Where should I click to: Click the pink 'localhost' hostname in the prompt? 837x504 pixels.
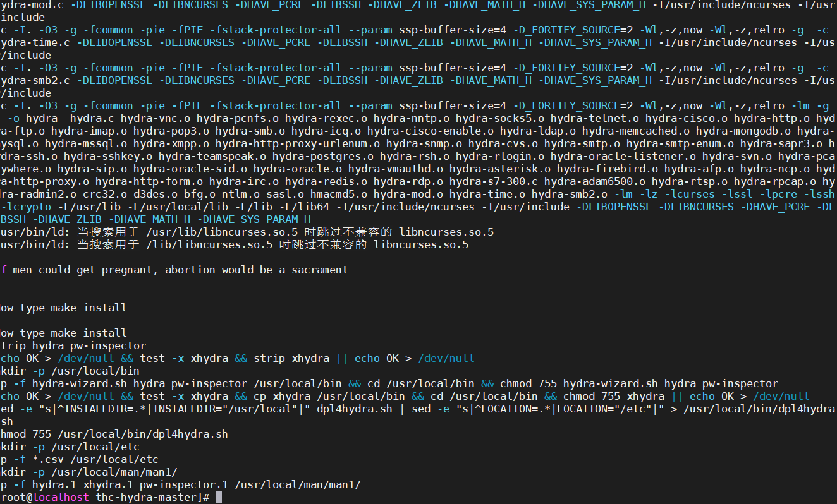(61, 498)
